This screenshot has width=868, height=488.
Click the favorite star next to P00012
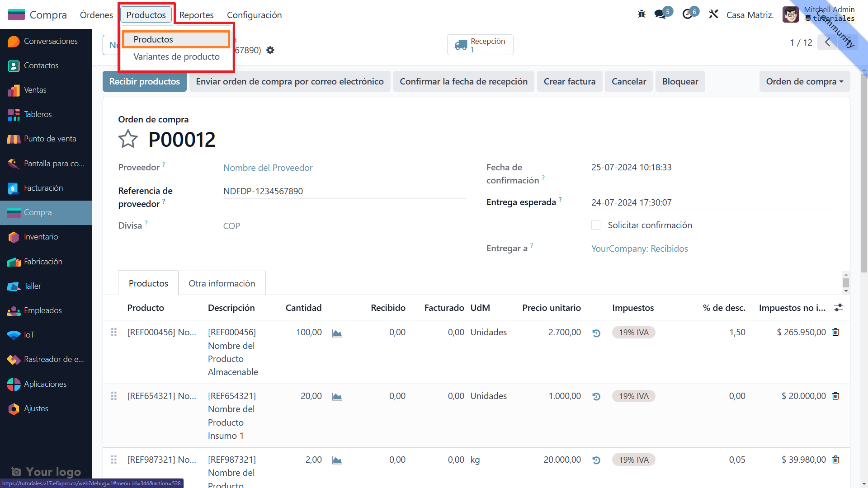[128, 139]
